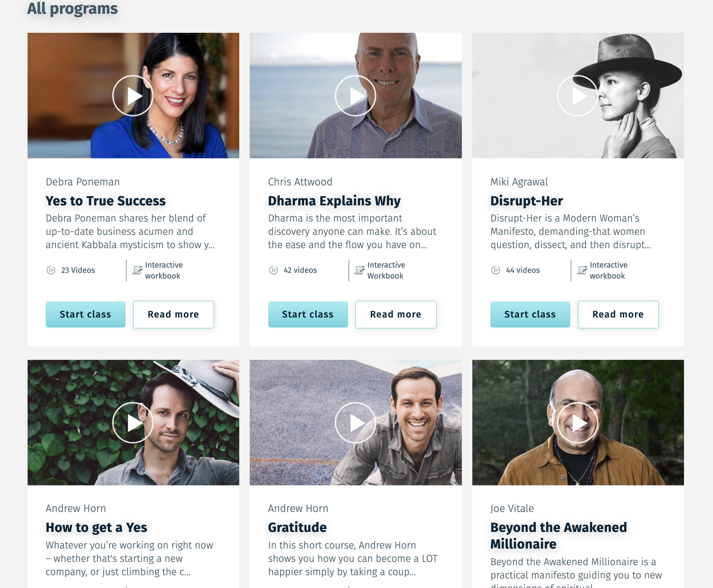Click the 42 videos play icon
713x588 pixels.
point(273,270)
